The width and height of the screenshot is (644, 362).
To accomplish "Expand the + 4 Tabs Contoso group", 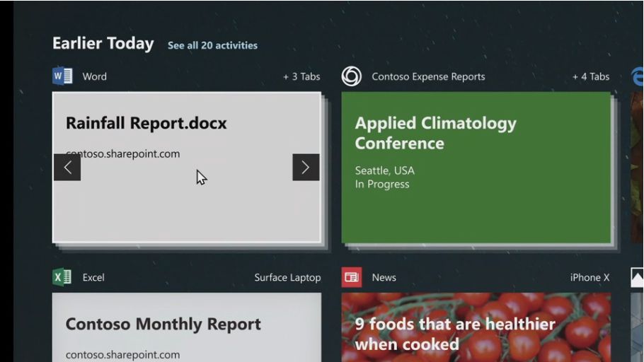I will pos(591,76).
